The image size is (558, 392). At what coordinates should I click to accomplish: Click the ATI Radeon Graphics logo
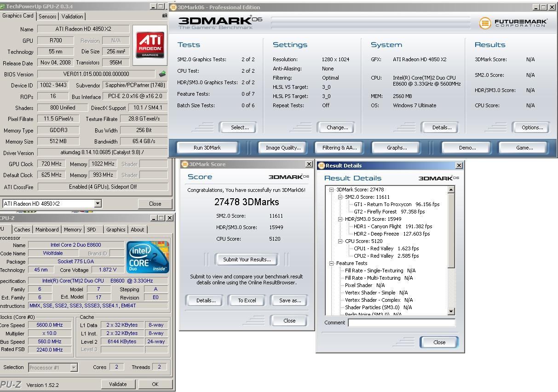pyautogui.click(x=150, y=45)
